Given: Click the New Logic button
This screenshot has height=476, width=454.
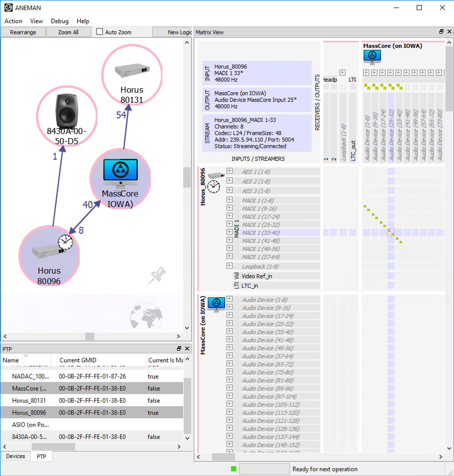Looking at the screenshot, I should click(x=173, y=32).
